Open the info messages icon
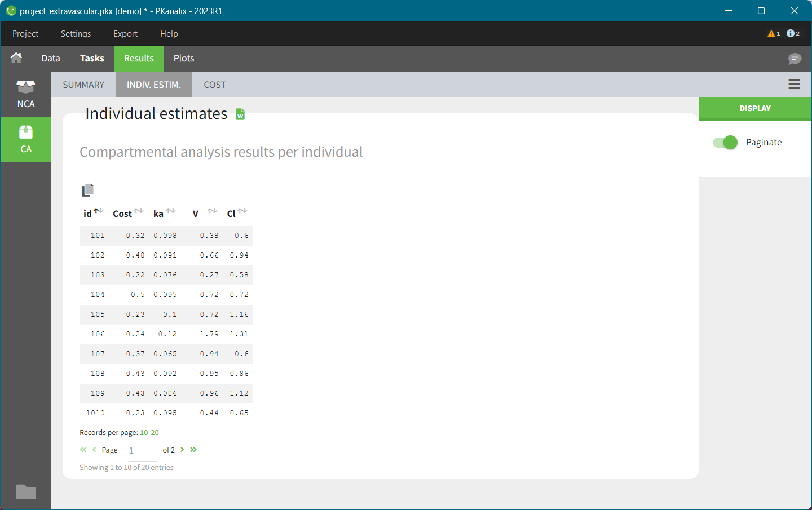Image resolution: width=812 pixels, height=510 pixels. (x=792, y=34)
